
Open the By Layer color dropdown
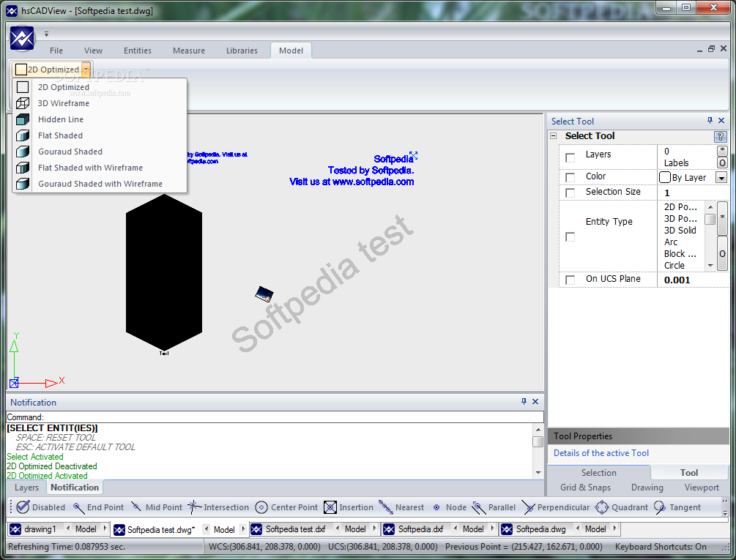point(721,177)
